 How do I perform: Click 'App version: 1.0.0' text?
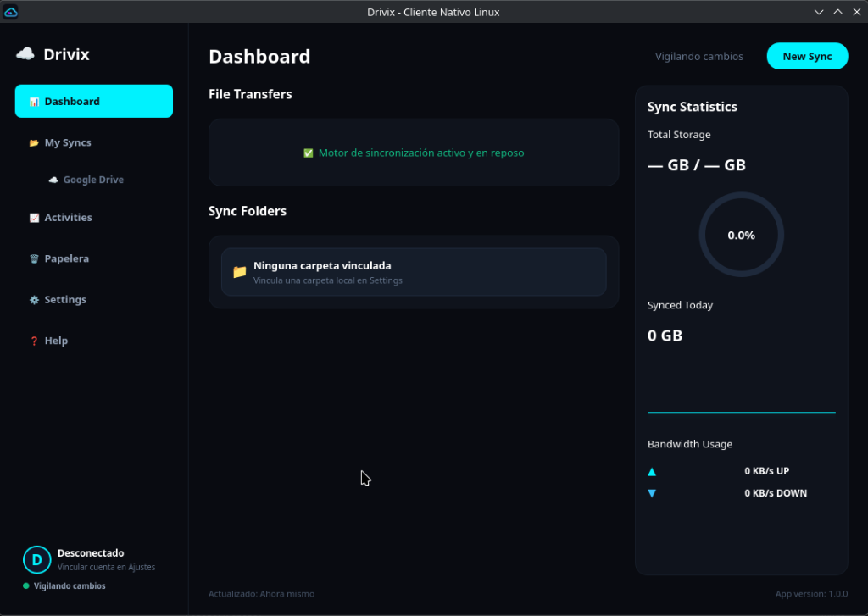point(811,594)
